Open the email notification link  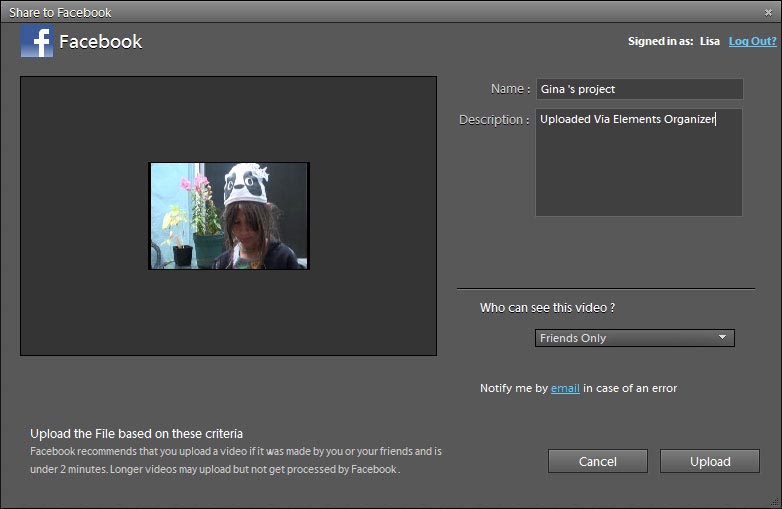pyautogui.click(x=565, y=388)
